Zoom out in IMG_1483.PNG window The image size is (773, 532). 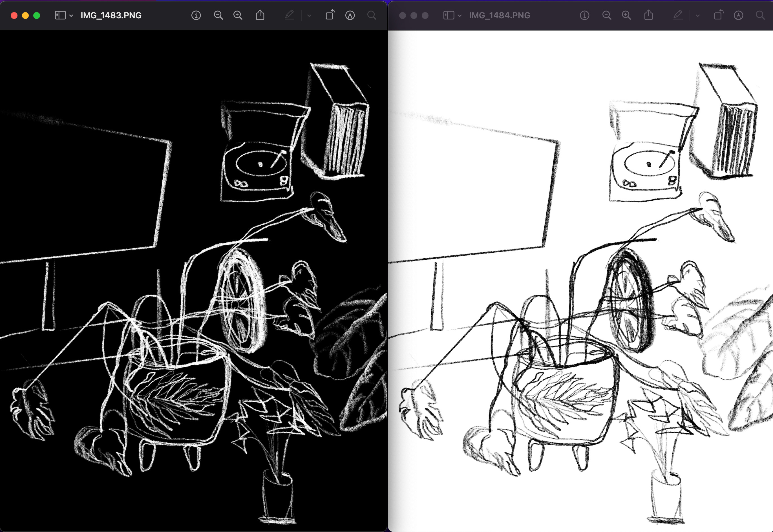pos(218,15)
